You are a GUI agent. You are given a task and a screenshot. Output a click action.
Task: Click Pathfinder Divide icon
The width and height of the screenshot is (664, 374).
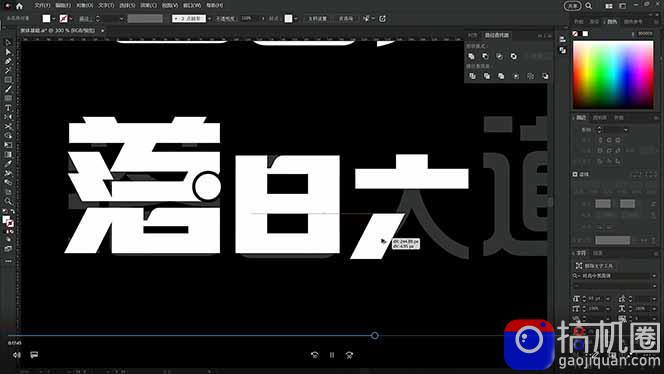472,76
